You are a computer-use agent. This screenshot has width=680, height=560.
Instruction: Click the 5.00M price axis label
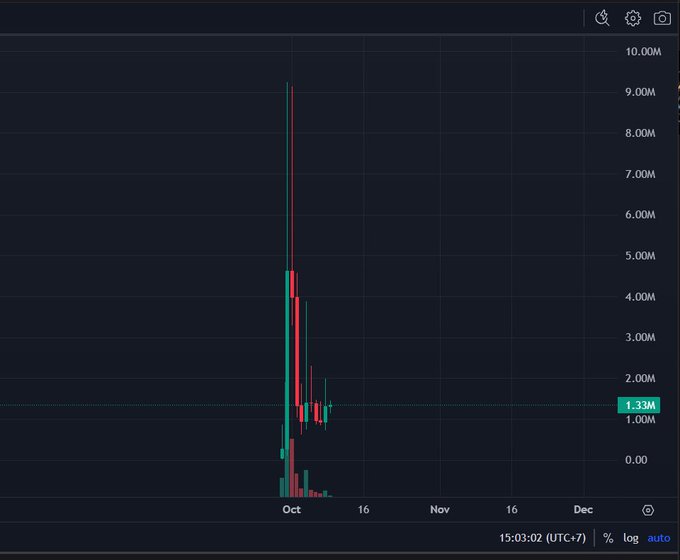pyautogui.click(x=640, y=256)
